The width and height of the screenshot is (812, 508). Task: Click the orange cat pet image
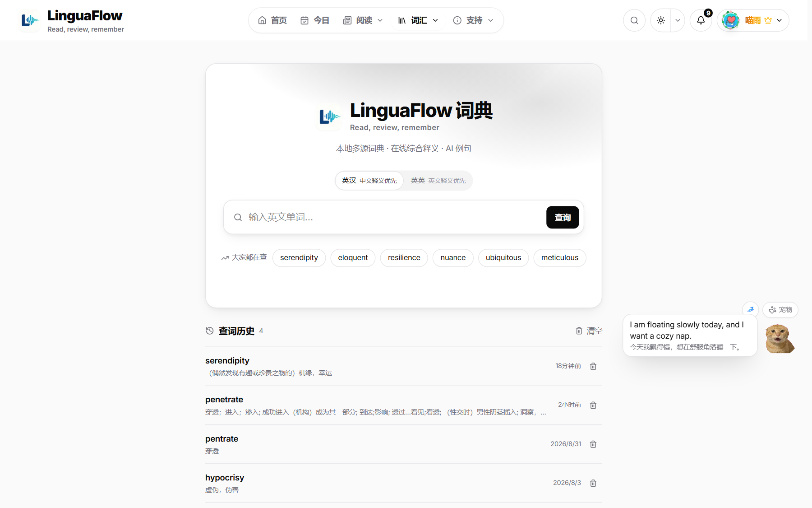click(x=780, y=339)
